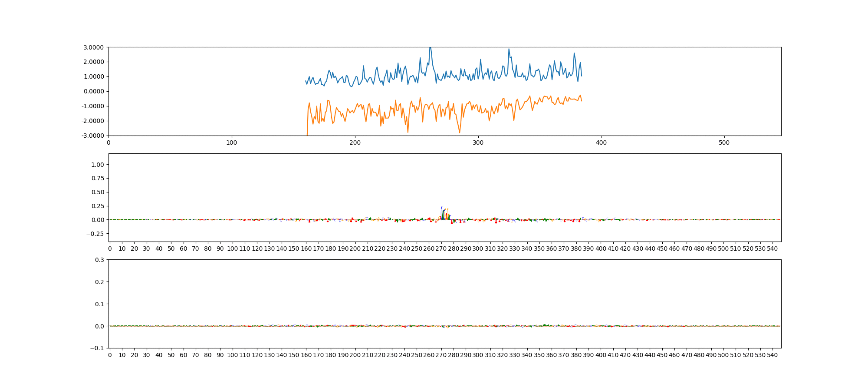The height and width of the screenshot is (391, 868).
Task: Click the 500 x-axis label in top plot
Action: coord(724,142)
